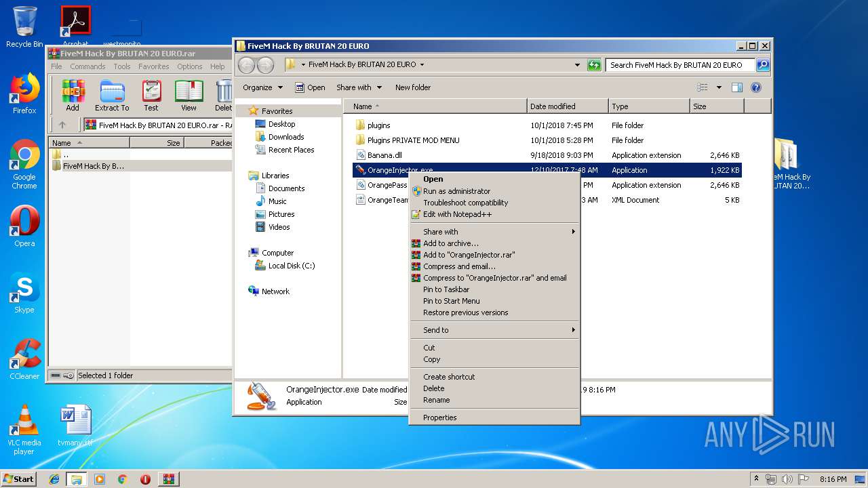Image resolution: width=868 pixels, height=488 pixels.
Task: Open WinRAR Options menu
Action: pos(190,66)
